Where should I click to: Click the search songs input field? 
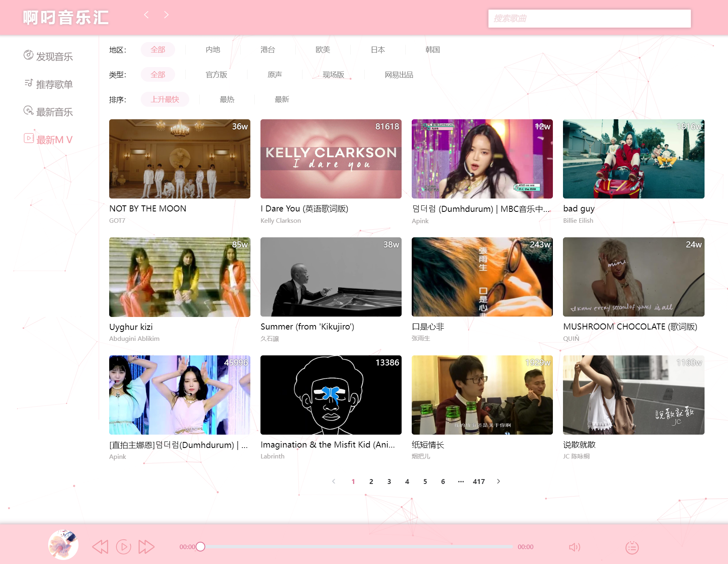(x=589, y=19)
